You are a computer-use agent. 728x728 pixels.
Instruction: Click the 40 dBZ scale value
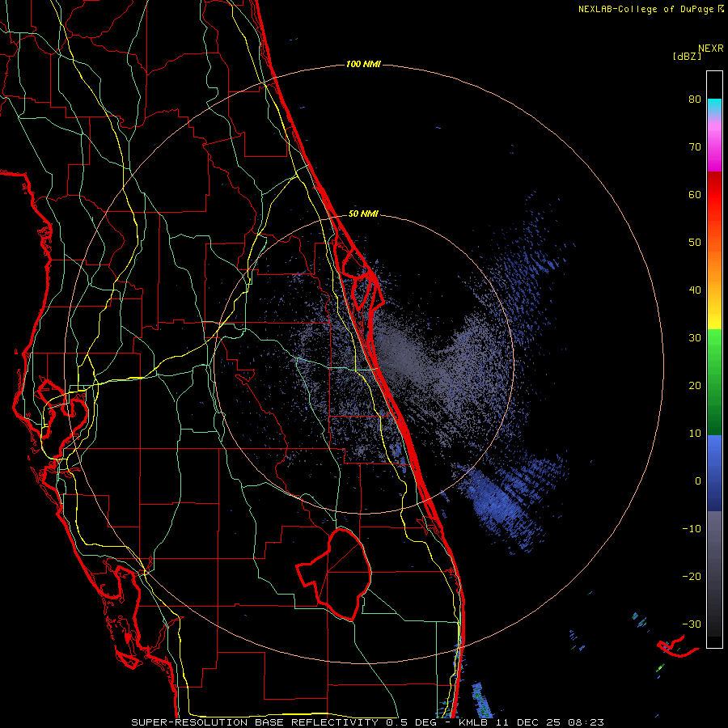(695, 290)
